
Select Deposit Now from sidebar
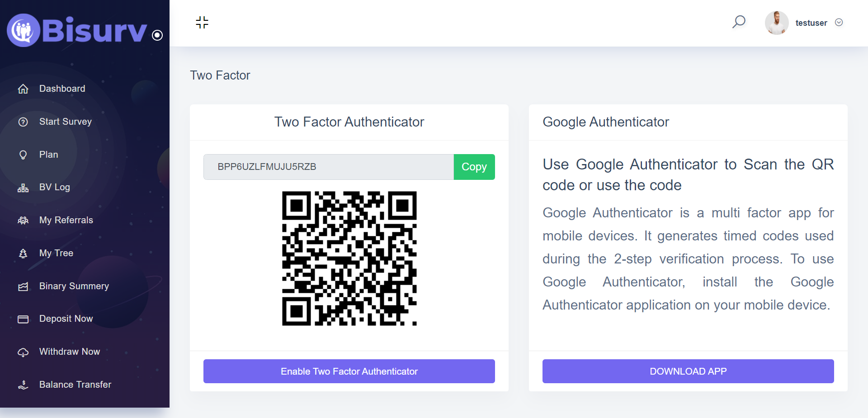click(66, 319)
